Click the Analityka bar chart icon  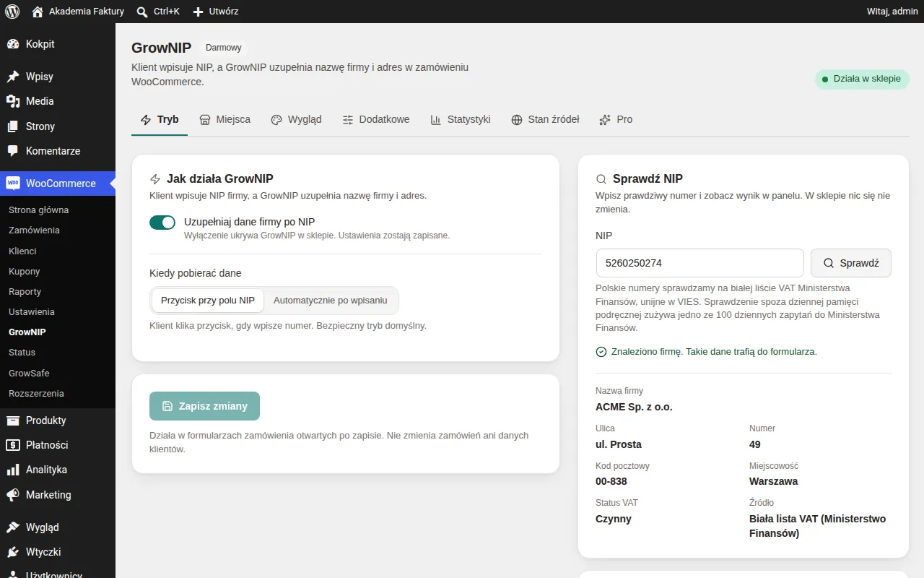tap(13, 470)
